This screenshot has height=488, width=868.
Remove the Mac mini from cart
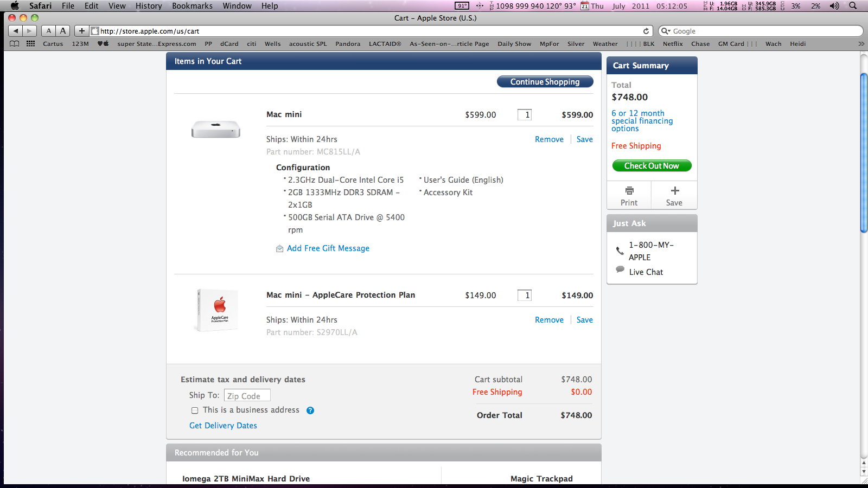tap(549, 139)
